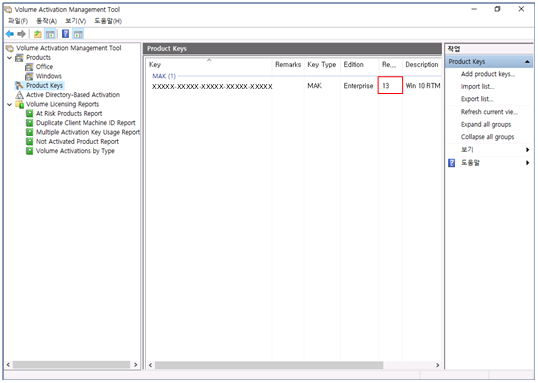Click the key list scroll left arrow
538x383 pixels.
click(x=150, y=365)
